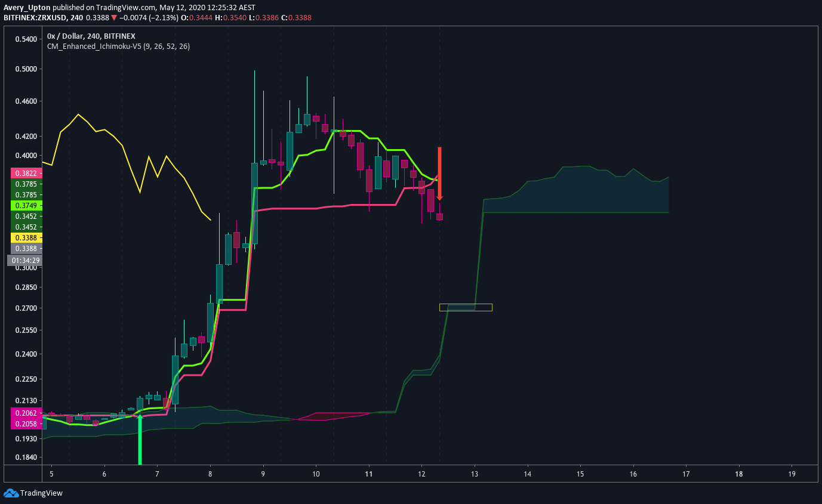Image resolution: width=822 pixels, height=504 pixels.
Task: Click the 0.2250 price axis label
Action: tap(26, 379)
